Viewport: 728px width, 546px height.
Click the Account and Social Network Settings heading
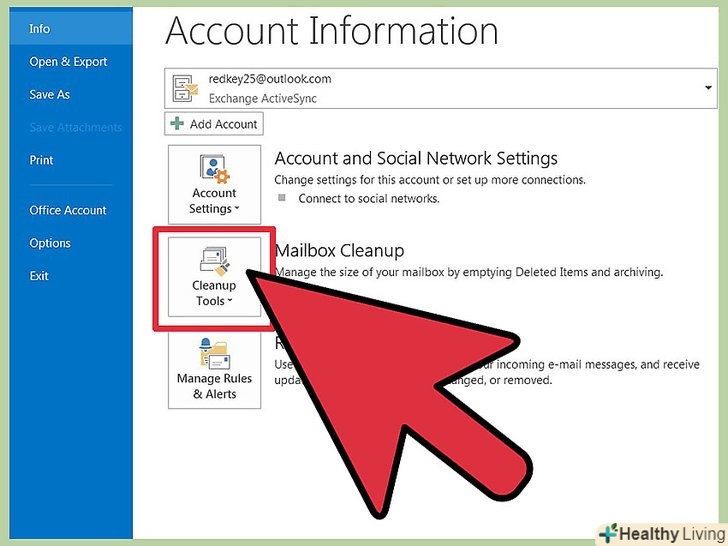click(416, 158)
